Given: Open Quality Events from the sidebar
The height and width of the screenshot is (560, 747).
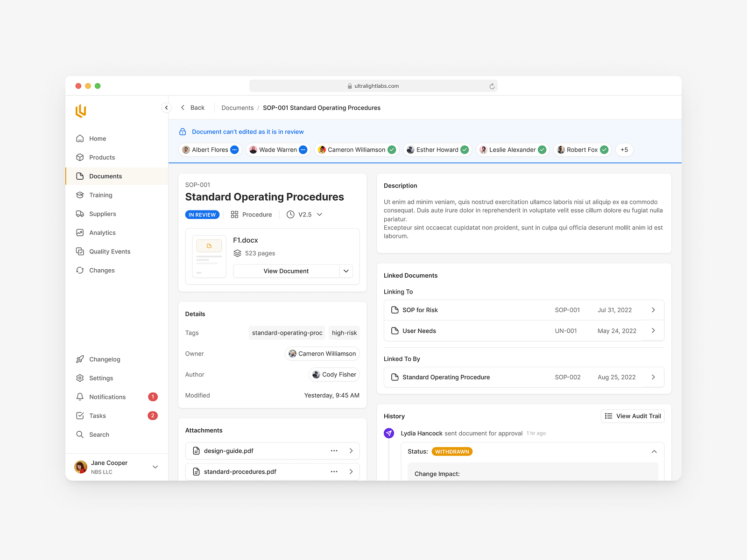Looking at the screenshot, I should pyautogui.click(x=109, y=251).
